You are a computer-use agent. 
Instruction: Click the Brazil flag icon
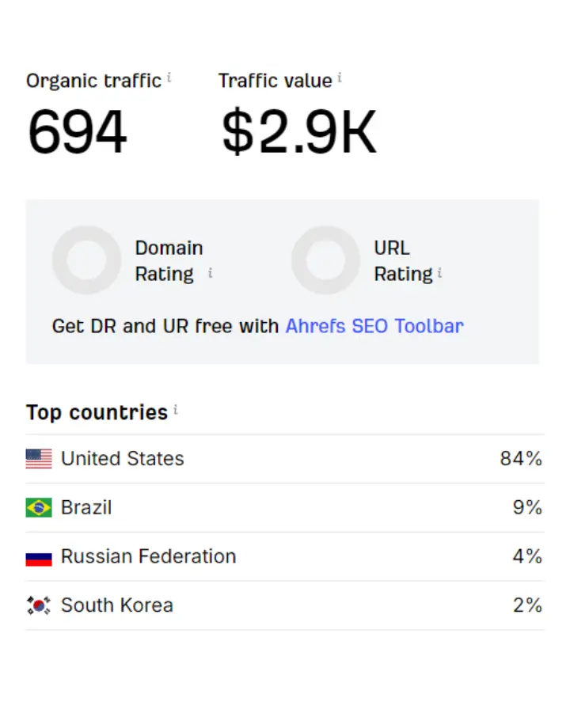click(39, 508)
